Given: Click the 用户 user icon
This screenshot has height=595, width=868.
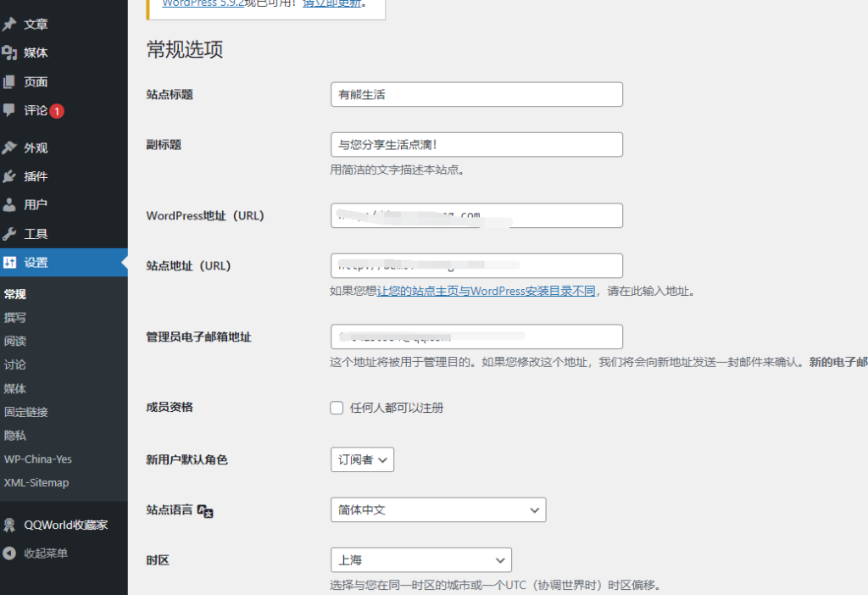Looking at the screenshot, I should 9,205.
